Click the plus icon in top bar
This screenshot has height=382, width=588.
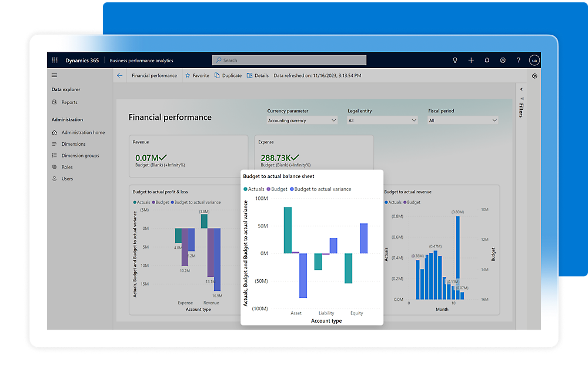tap(470, 60)
